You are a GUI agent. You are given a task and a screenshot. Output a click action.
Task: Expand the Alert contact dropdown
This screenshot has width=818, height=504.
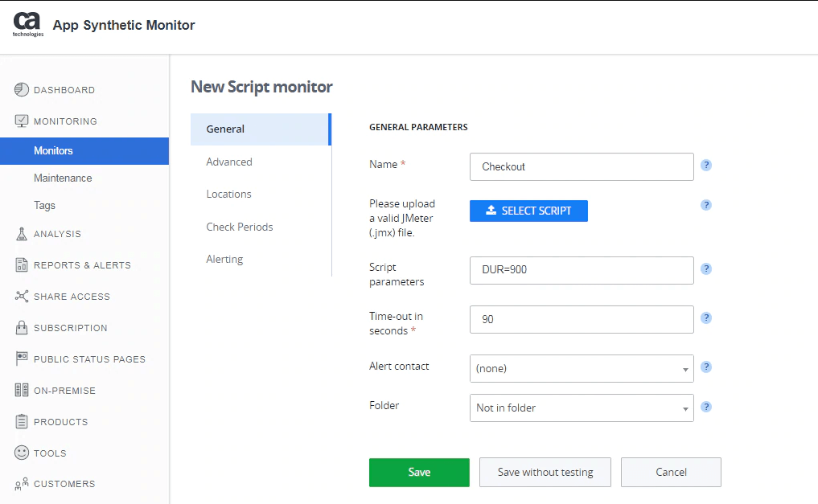581,369
